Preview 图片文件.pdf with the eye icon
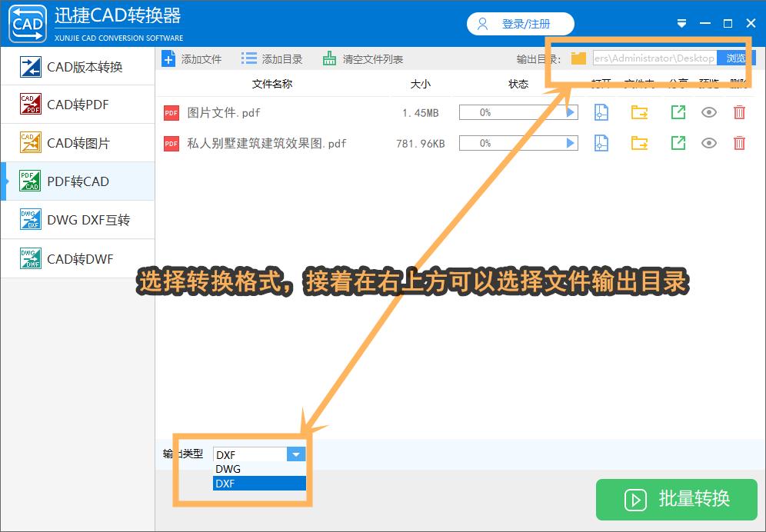 [708, 112]
